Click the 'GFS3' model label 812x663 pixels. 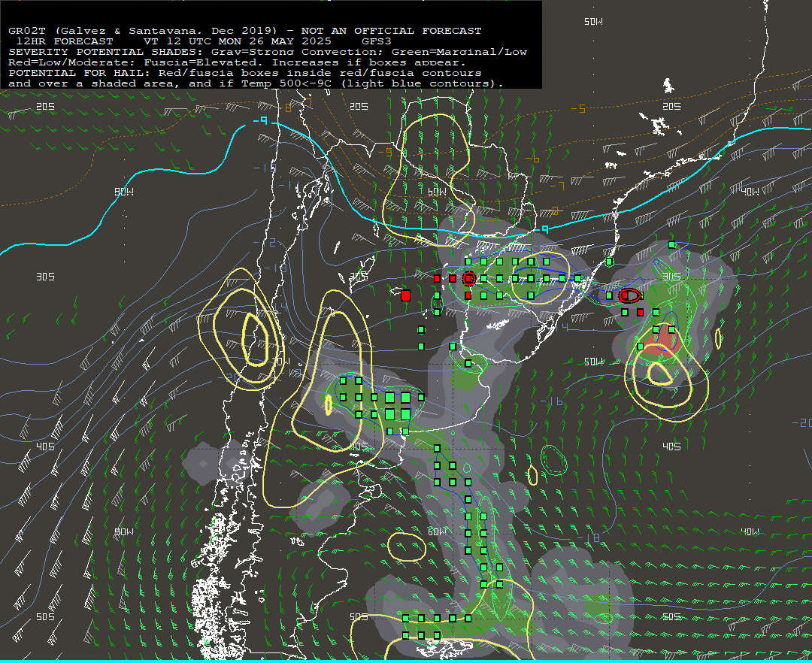click(x=377, y=41)
